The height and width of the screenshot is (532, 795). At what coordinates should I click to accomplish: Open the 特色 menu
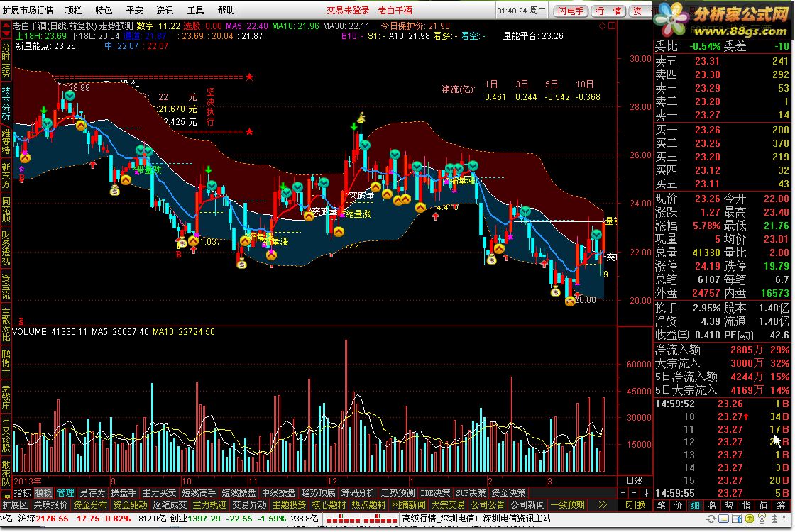coord(104,10)
